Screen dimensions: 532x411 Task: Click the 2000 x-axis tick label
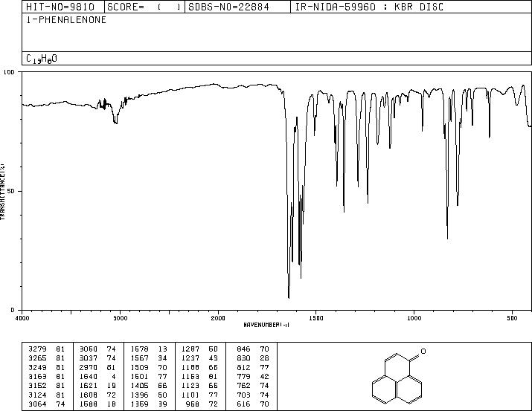click(x=218, y=318)
